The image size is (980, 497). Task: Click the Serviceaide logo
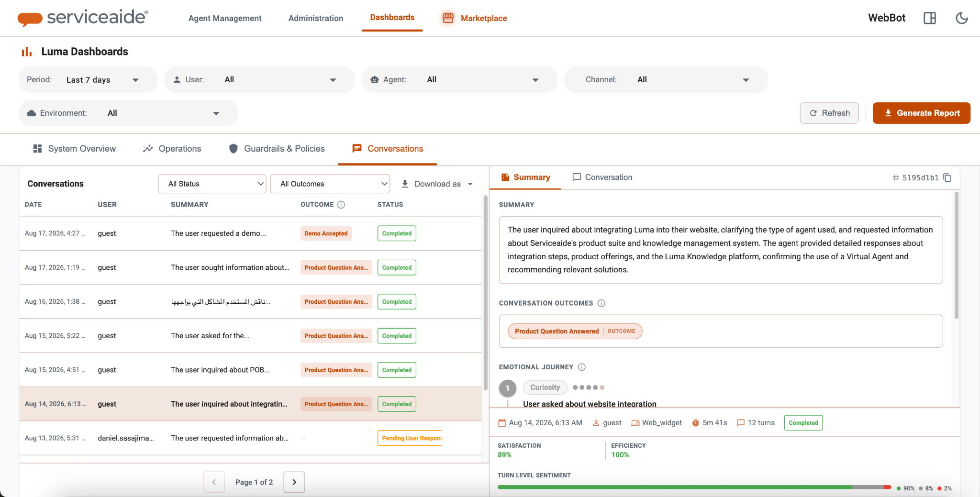point(83,18)
